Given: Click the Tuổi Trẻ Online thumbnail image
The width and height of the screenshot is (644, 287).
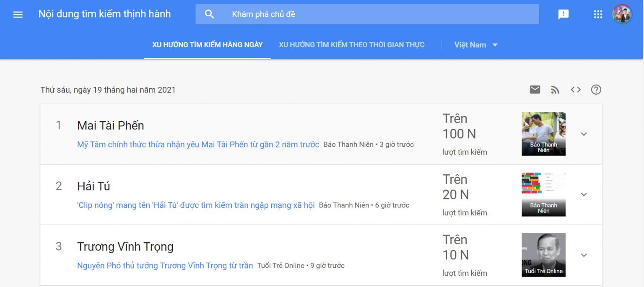Looking at the screenshot, I should (x=543, y=255).
